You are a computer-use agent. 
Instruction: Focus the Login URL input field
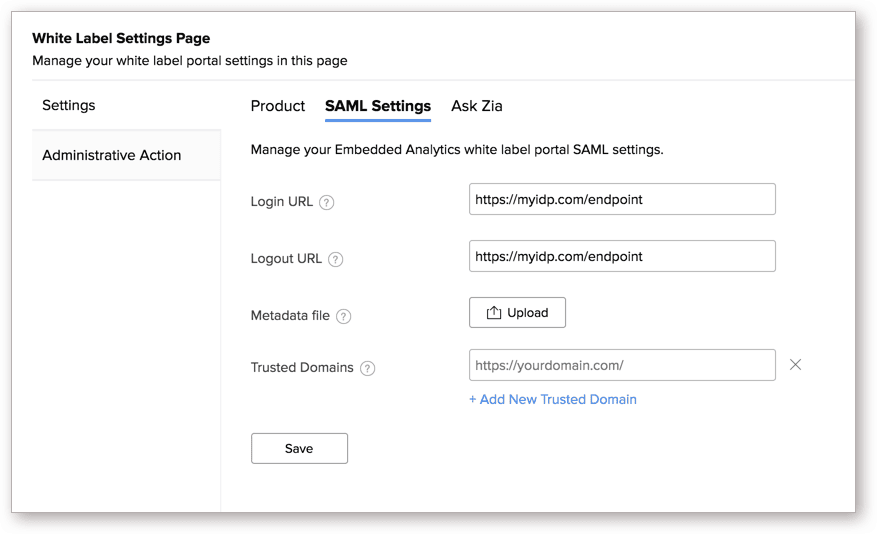pyautogui.click(x=622, y=200)
